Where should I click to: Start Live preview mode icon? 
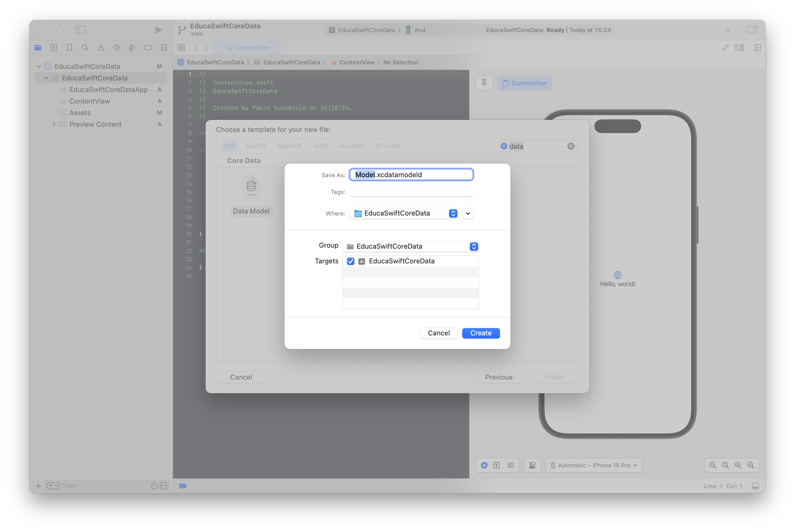[484, 465]
